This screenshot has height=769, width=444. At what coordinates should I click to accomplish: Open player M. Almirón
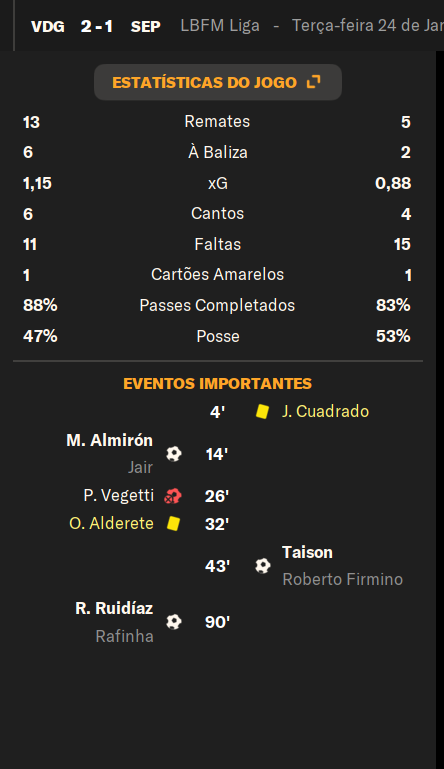(x=109, y=440)
